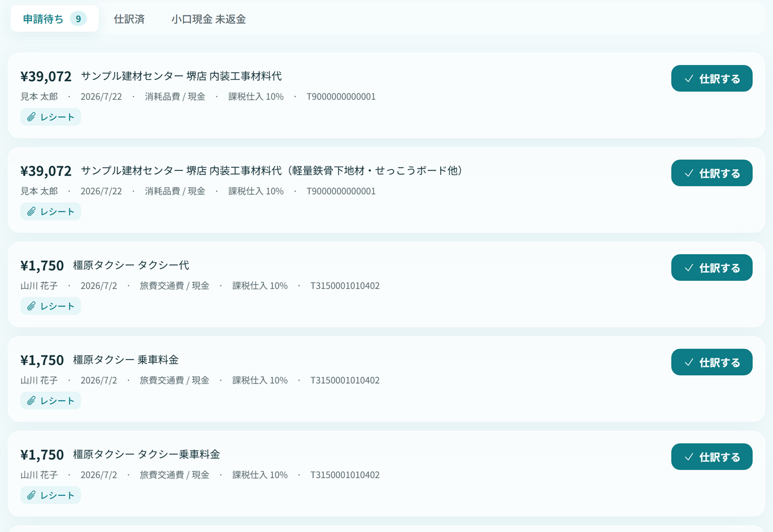Click the 2026/7/2 date under "橿原タクシー 乗車料金"
This screenshot has width=773, height=532.
99,380
